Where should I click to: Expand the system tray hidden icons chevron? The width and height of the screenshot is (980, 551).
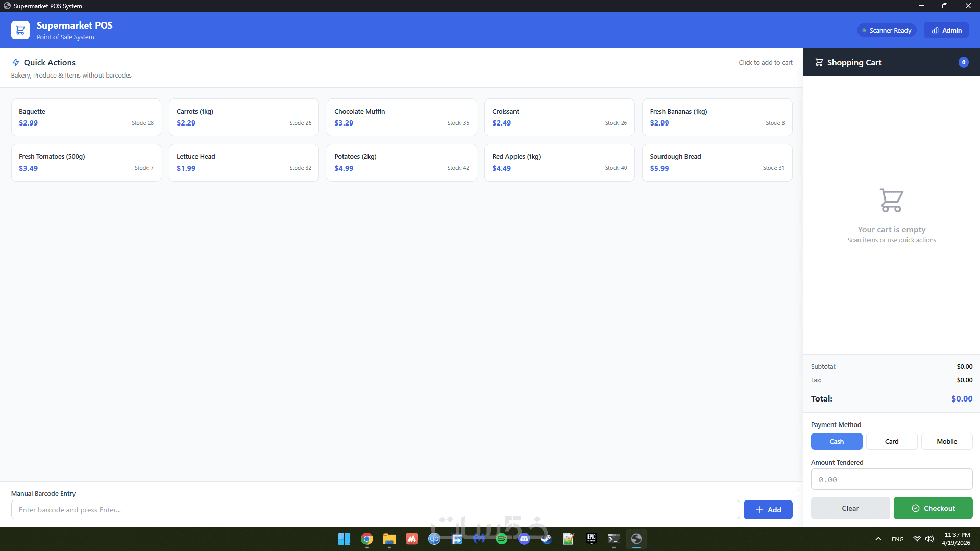(878, 539)
